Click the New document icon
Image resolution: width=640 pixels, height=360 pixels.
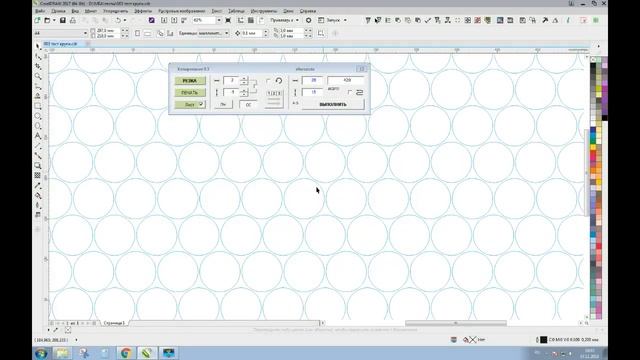tap(38, 20)
